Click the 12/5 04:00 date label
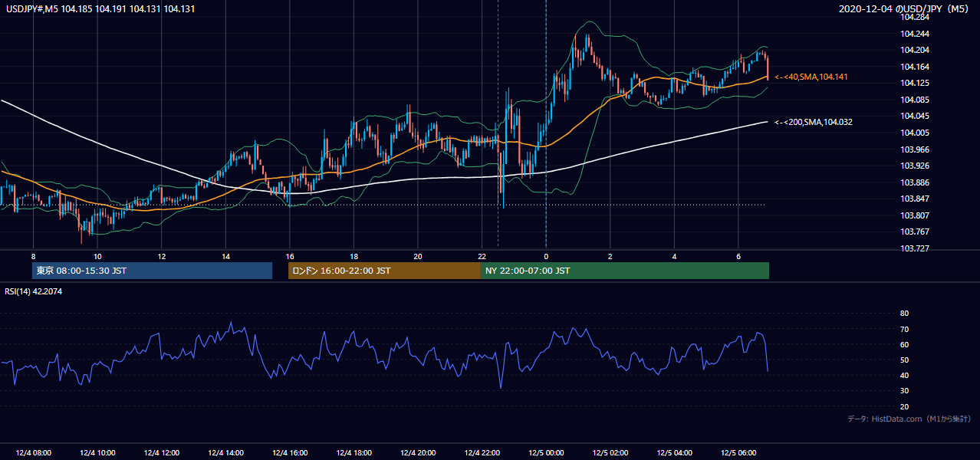This screenshot has width=980, height=460. coord(674,453)
